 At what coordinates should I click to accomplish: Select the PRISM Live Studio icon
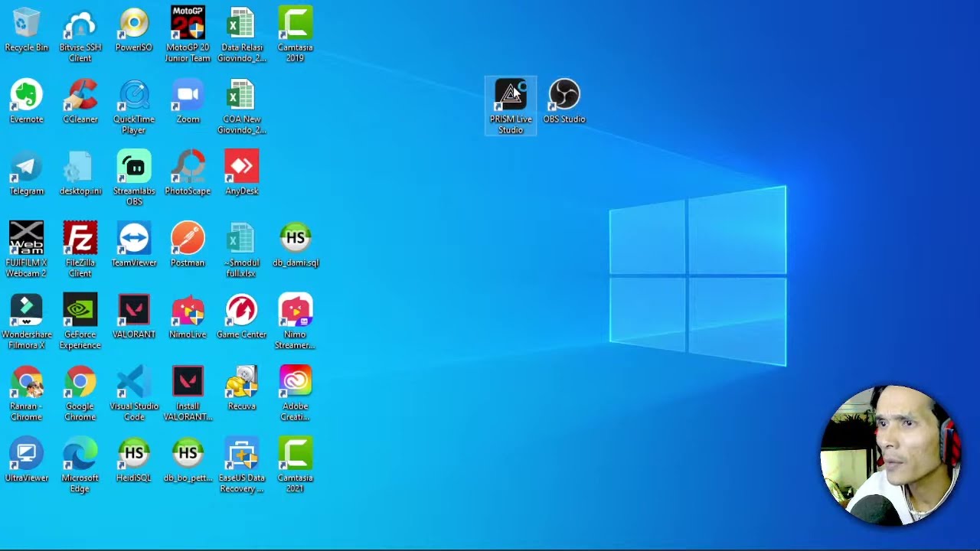(x=511, y=107)
